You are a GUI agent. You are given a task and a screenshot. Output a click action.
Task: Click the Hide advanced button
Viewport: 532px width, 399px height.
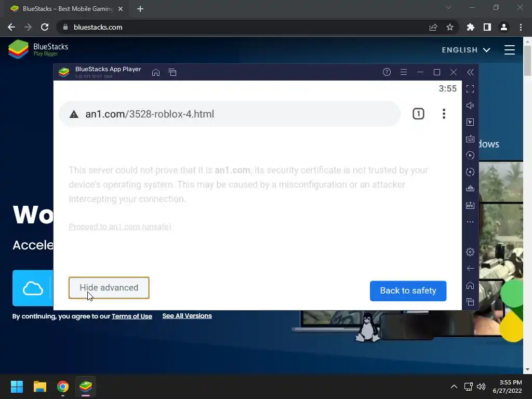coord(109,288)
